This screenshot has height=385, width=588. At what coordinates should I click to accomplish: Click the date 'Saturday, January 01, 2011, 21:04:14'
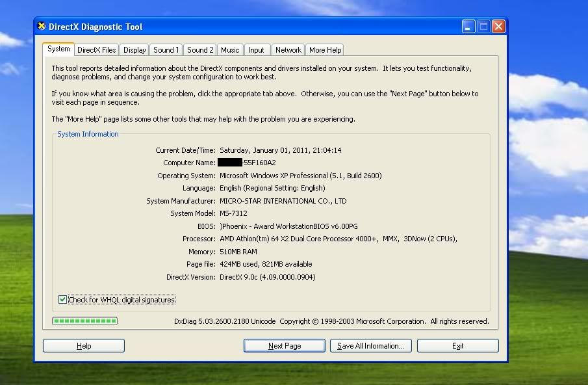281,150
